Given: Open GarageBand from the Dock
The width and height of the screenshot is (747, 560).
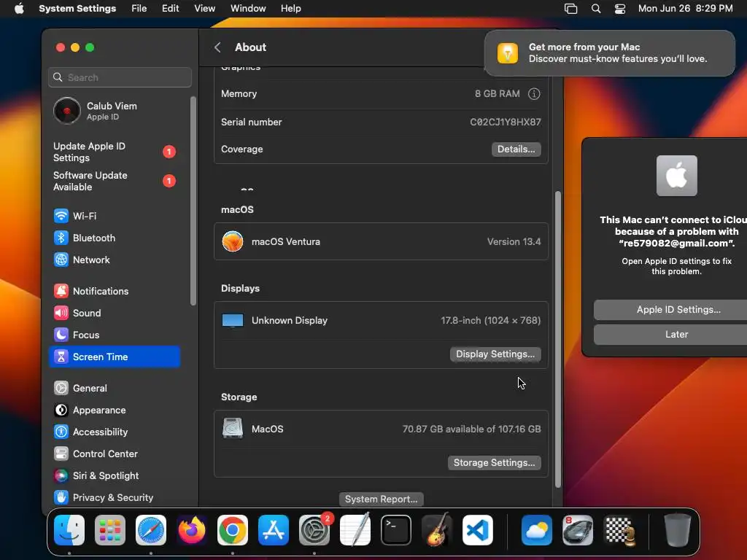Looking at the screenshot, I should [437, 530].
